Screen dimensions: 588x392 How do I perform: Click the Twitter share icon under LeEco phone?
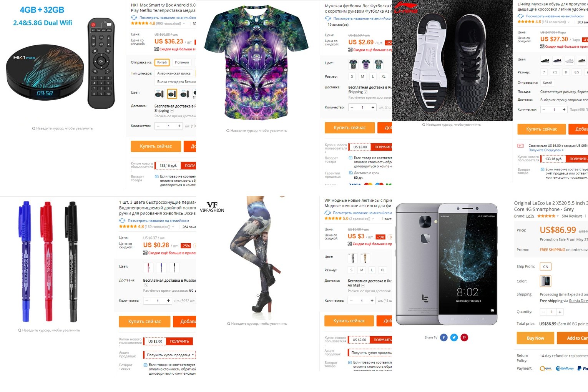[x=454, y=337]
